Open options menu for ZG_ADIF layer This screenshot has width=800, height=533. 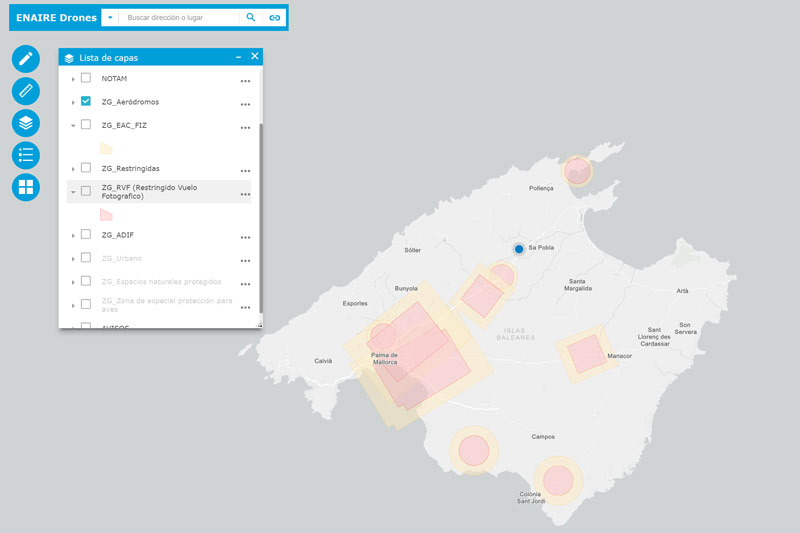(x=245, y=237)
